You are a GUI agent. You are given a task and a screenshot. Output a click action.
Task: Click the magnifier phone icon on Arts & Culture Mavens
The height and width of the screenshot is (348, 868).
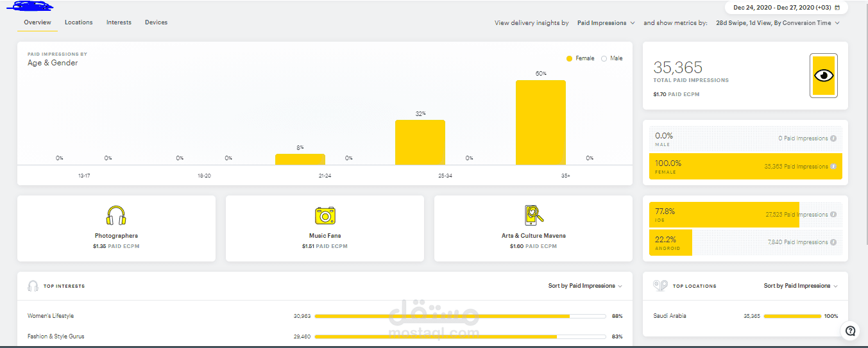click(534, 215)
